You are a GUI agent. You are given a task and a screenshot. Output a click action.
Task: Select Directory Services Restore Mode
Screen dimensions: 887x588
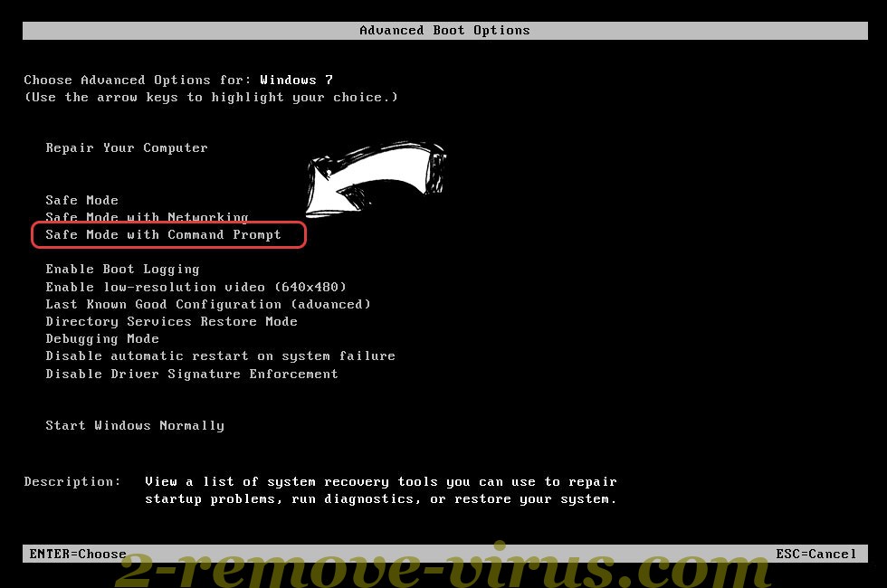click(x=171, y=322)
